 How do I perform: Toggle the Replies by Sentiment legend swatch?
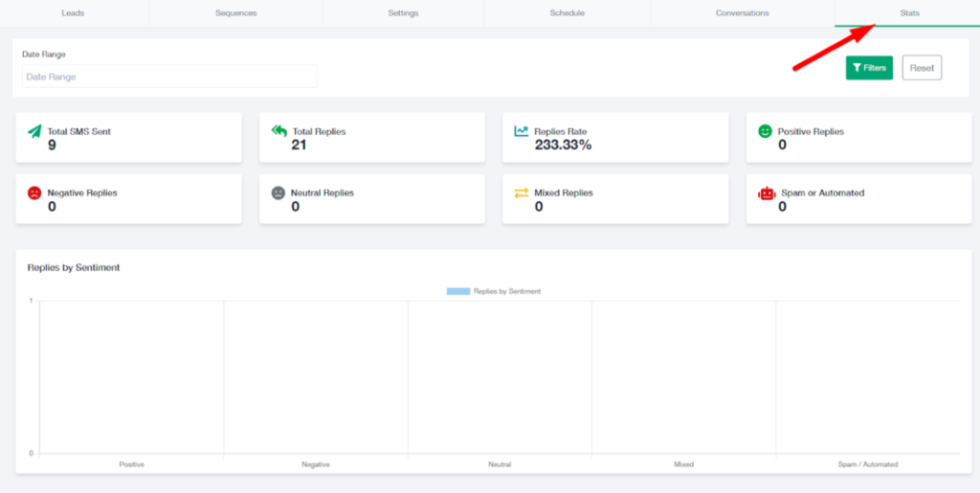[457, 291]
